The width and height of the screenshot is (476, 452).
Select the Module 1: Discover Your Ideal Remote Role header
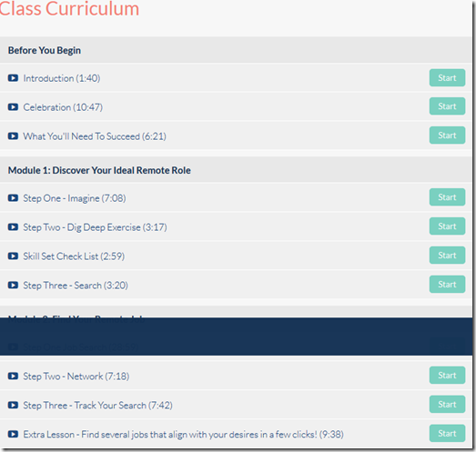(x=99, y=170)
